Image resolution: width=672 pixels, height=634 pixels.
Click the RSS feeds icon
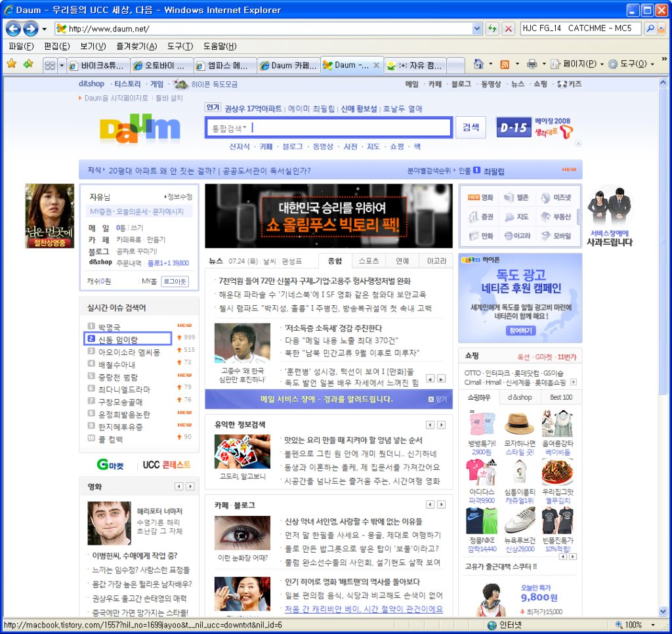point(505,64)
